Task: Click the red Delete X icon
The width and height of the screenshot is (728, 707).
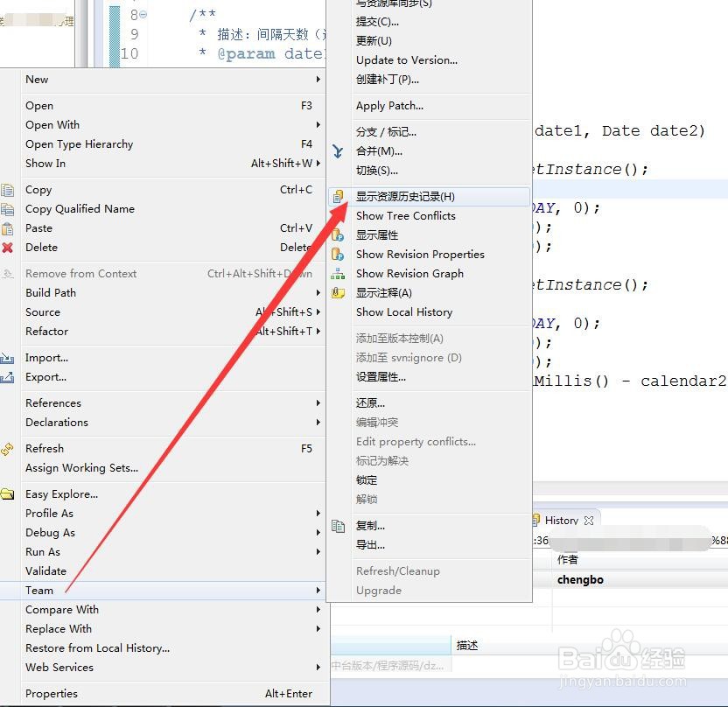Action: click(x=7, y=248)
